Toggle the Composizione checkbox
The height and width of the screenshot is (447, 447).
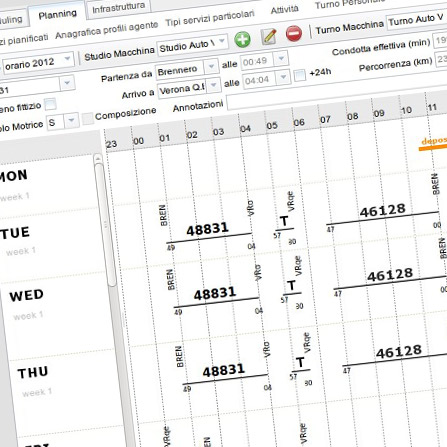click(x=88, y=118)
